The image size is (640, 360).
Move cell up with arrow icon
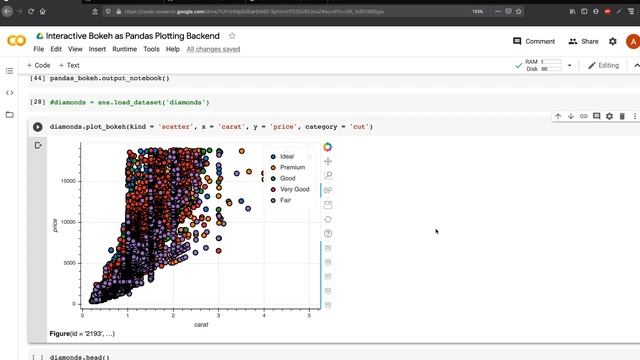(x=558, y=116)
